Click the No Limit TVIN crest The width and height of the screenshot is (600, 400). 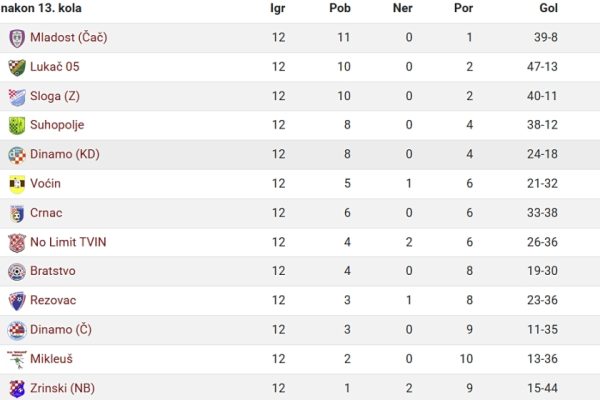pyautogui.click(x=17, y=243)
